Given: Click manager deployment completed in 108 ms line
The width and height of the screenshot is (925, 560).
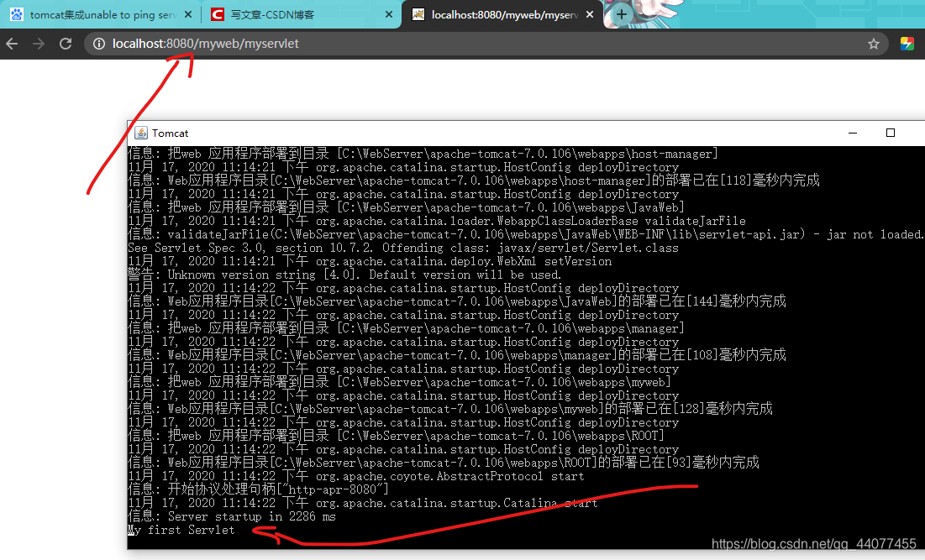Looking at the screenshot, I should 456,355.
